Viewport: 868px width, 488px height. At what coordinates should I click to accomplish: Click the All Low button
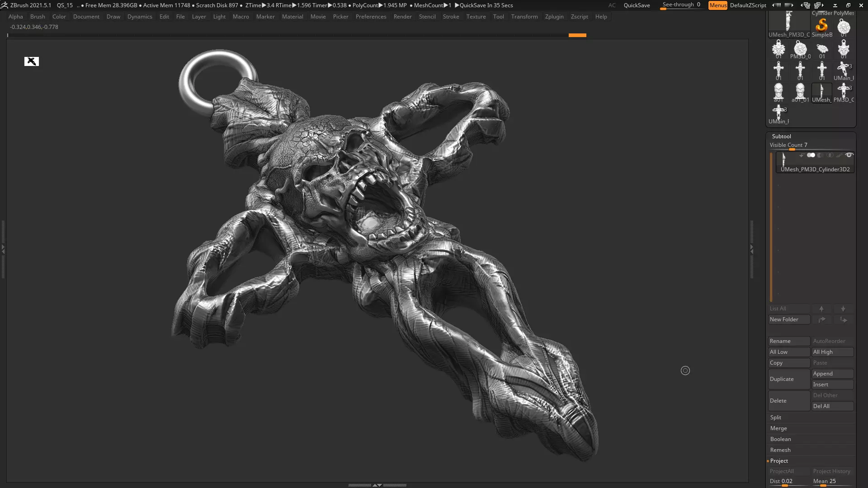(x=789, y=352)
